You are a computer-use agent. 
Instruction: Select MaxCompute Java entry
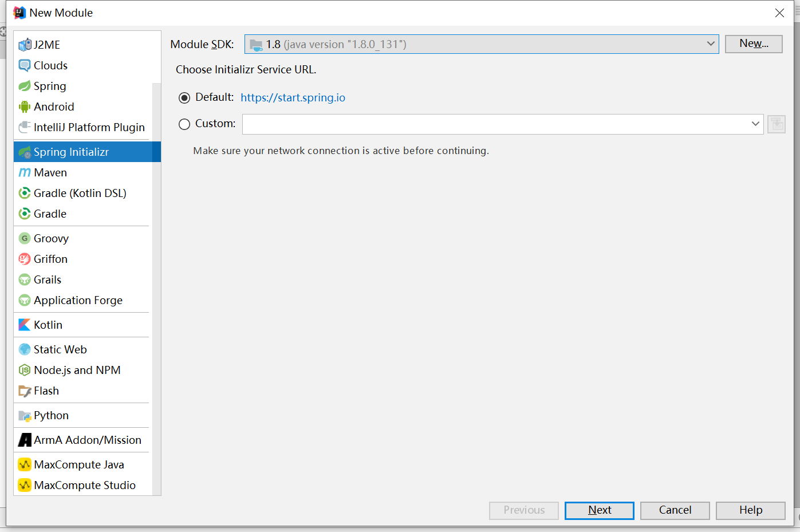pos(83,464)
